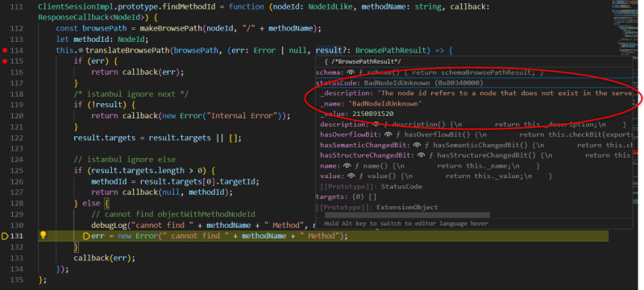Invoke the hasStructureChangedBit getter eye icon
644x290 pixels.
click(421, 155)
